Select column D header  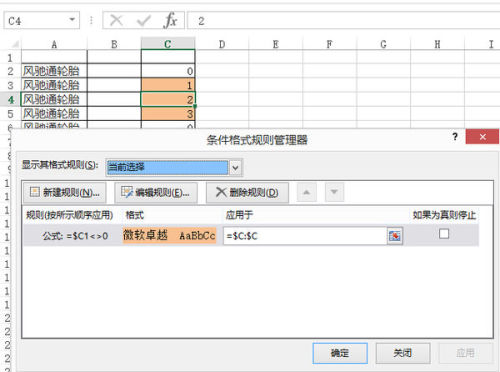point(222,44)
